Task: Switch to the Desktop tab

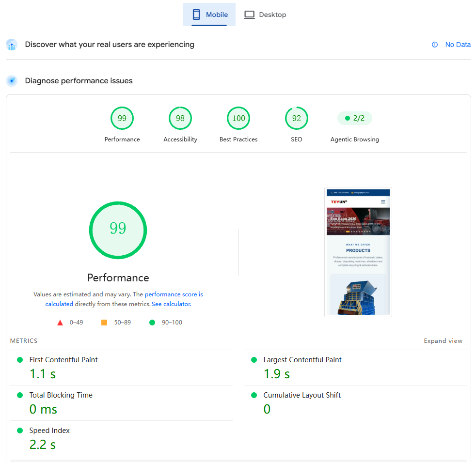Action: click(265, 15)
